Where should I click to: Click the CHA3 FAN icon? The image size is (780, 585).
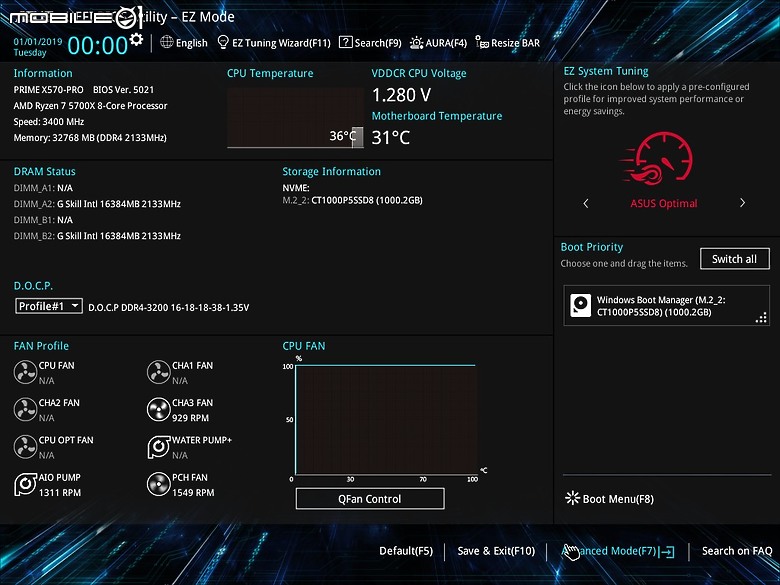pos(159,409)
